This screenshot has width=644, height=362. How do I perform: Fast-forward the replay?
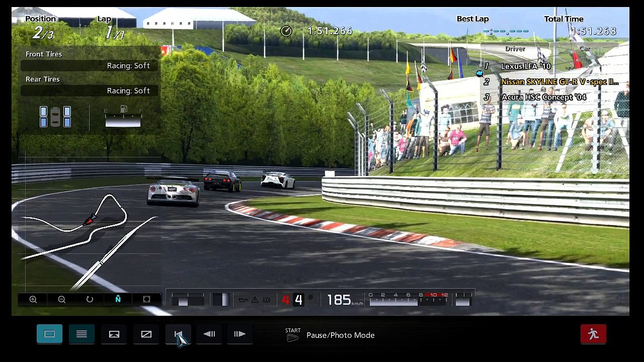(x=239, y=334)
